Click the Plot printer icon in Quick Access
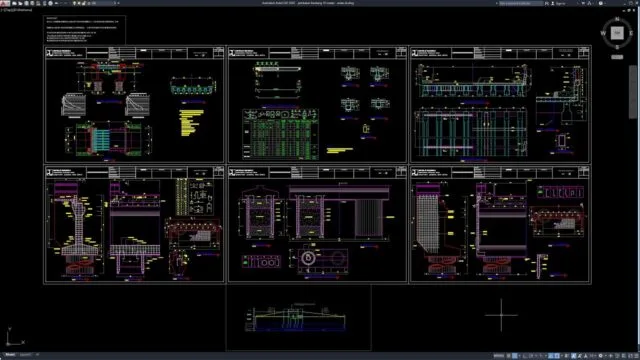Viewport: 640px width, 360px height. [51, 3]
